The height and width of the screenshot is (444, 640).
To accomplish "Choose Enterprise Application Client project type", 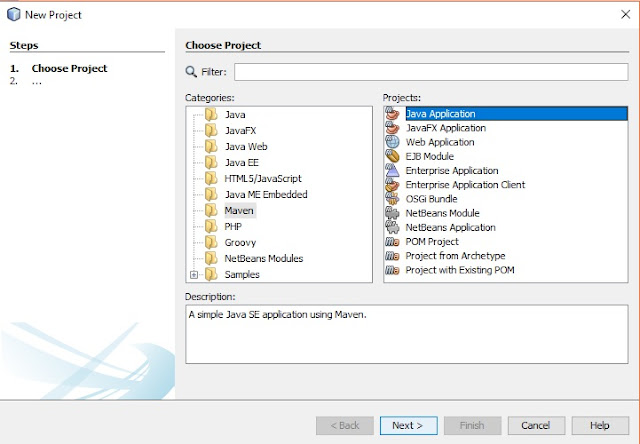I will 465,185.
